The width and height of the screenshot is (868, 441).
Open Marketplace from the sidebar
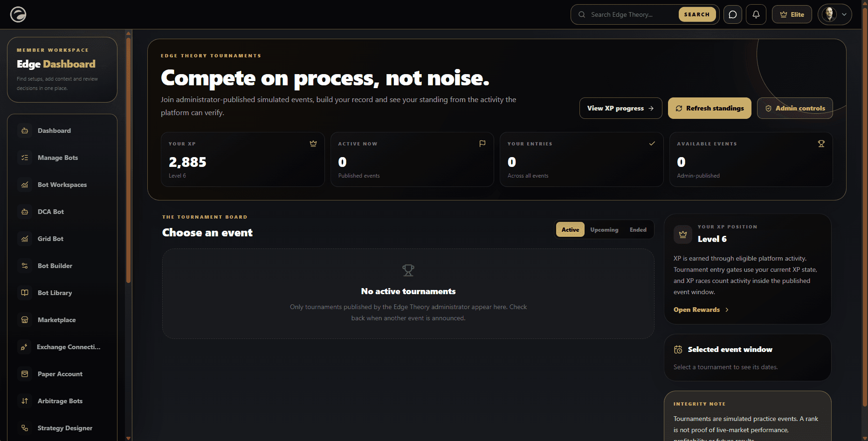pyautogui.click(x=62, y=320)
